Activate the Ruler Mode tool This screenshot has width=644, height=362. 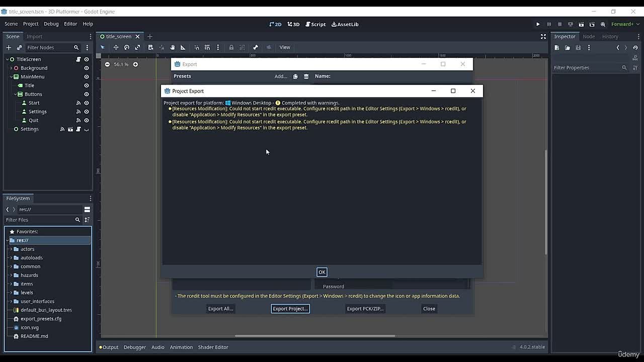coord(183,47)
